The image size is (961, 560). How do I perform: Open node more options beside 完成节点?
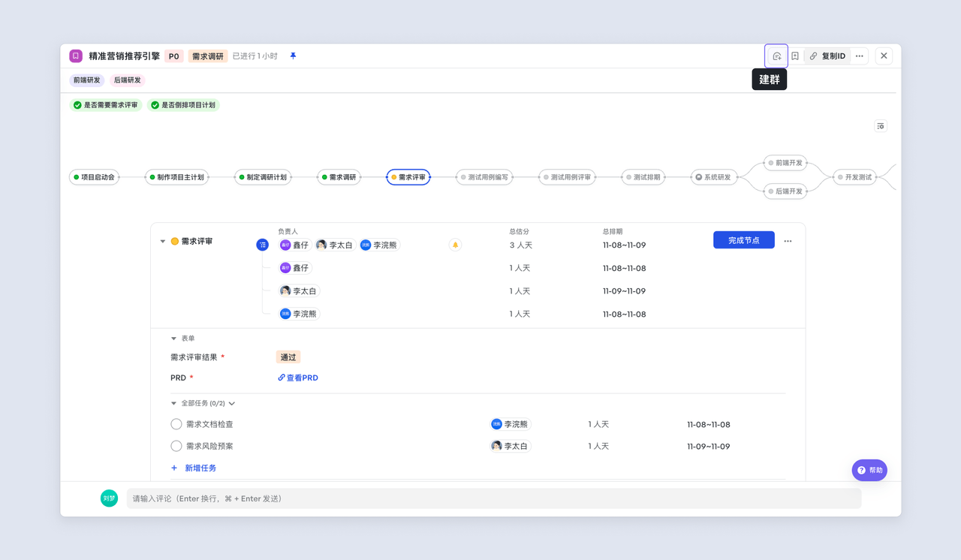pos(788,241)
